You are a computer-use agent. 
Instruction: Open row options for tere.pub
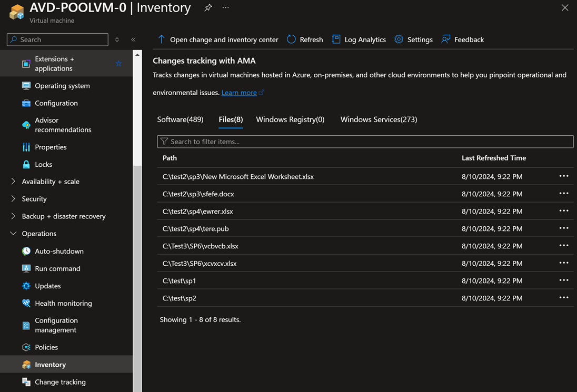click(x=564, y=228)
